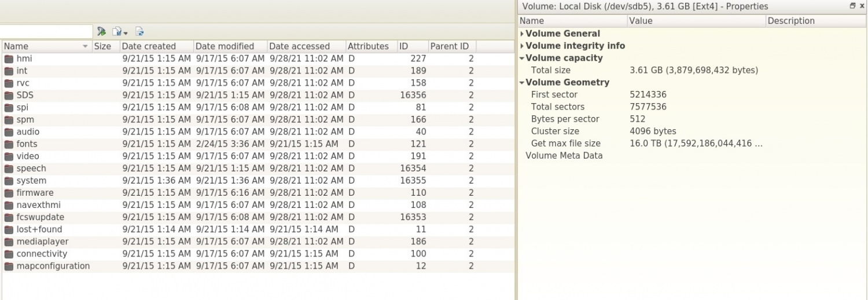
Task: Click the 16.0 TB max file size value
Action: click(x=696, y=143)
